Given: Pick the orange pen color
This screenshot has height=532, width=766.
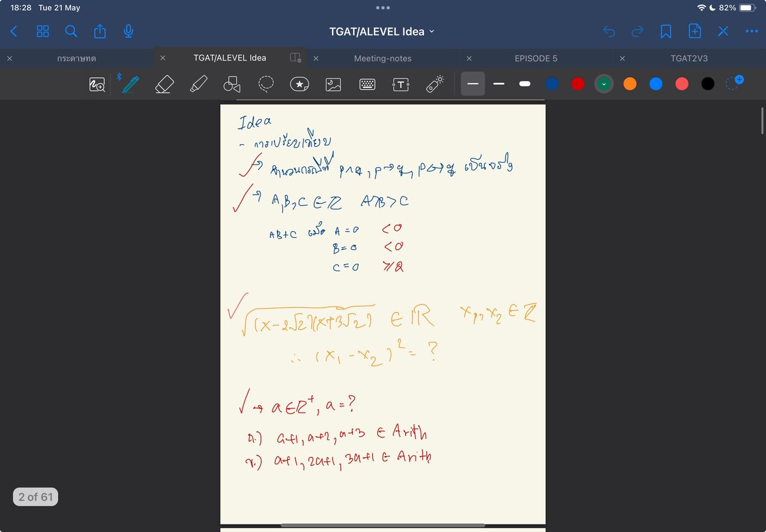Looking at the screenshot, I should point(630,84).
